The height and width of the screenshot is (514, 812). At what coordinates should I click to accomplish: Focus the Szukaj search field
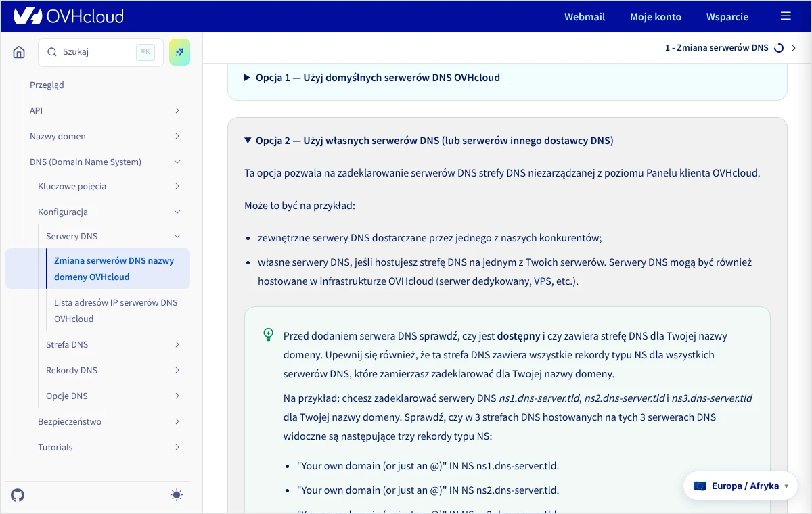(x=101, y=52)
